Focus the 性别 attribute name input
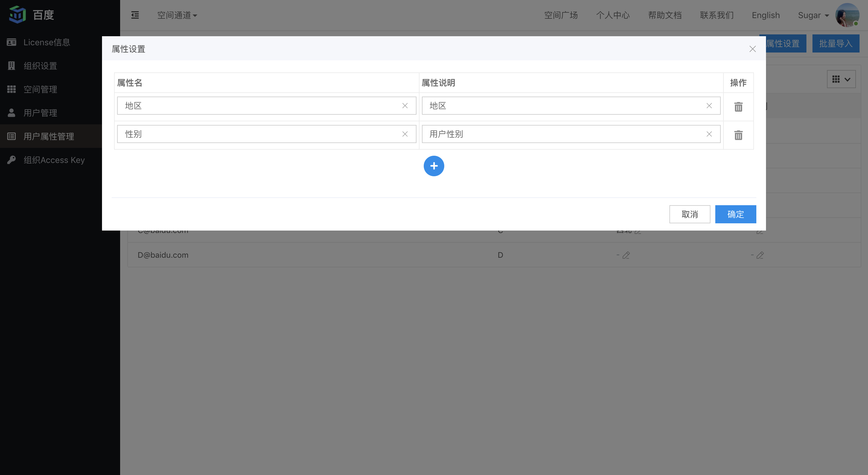Screen dimensions: 868x475 tap(266, 134)
